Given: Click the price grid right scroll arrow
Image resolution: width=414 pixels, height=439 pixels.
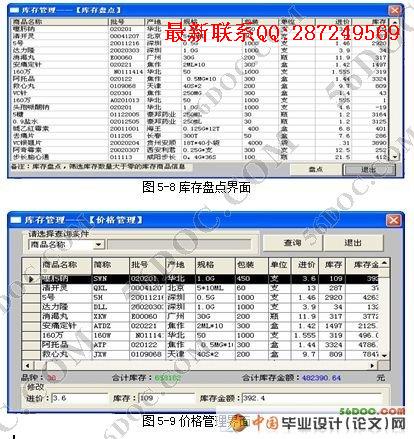Looking at the screenshot, I should tap(373, 366).
